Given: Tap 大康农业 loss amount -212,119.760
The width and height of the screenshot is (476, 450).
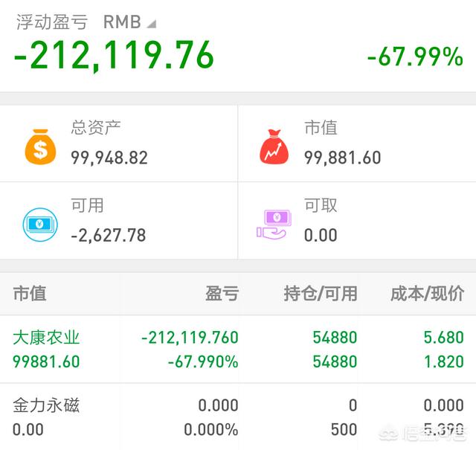Looking at the screenshot, I should coord(190,338).
